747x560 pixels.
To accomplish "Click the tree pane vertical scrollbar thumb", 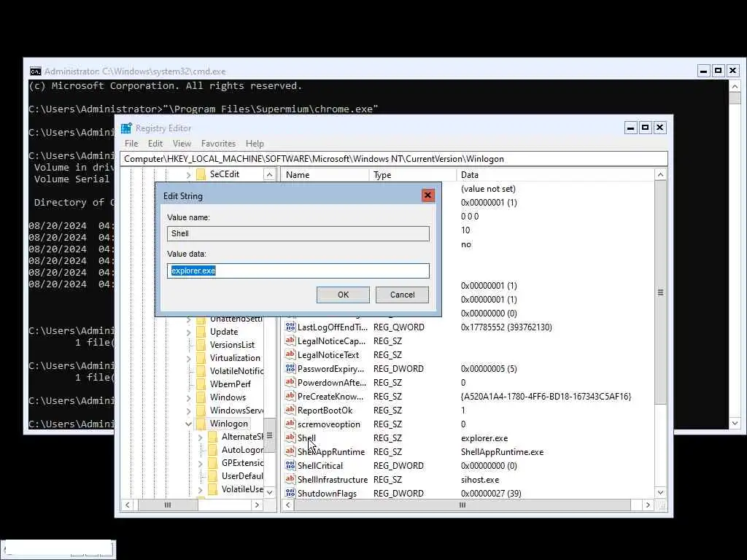I will coord(270,436).
